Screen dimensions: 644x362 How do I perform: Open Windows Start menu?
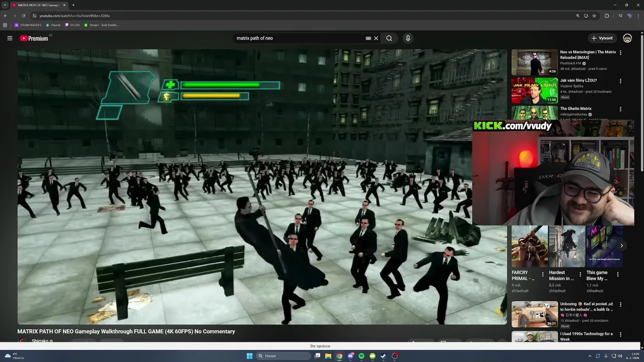(x=250, y=356)
